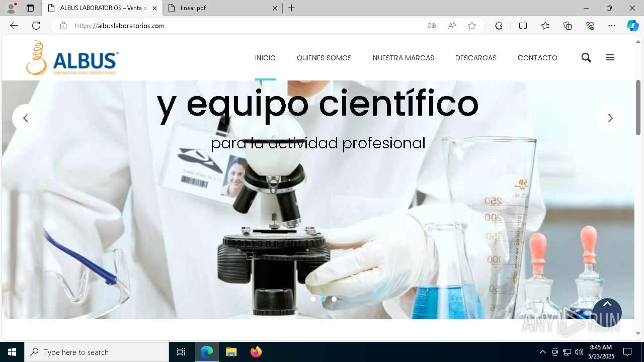644x362 pixels.
Task: Open Browser essentials heart icon
Action: pos(590,26)
